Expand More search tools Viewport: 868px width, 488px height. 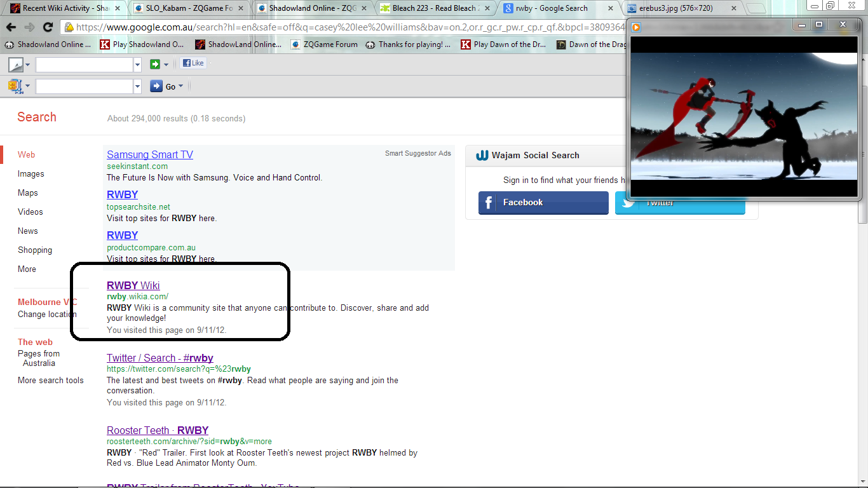[51, 380]
